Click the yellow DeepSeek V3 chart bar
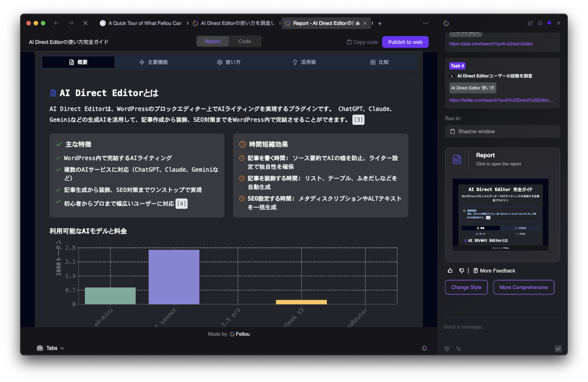The height and width of the screenshot is (382, 588). 301,302
